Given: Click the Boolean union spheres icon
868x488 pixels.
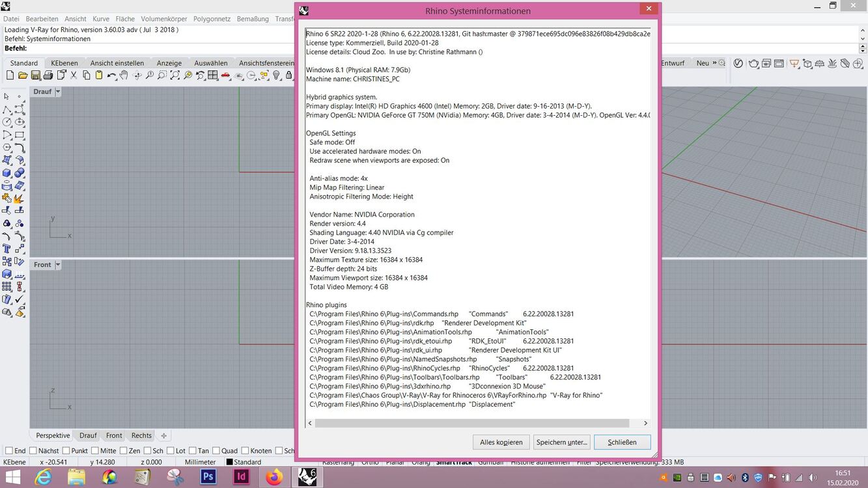Looking at the screenshot, I should coord(20,172).
